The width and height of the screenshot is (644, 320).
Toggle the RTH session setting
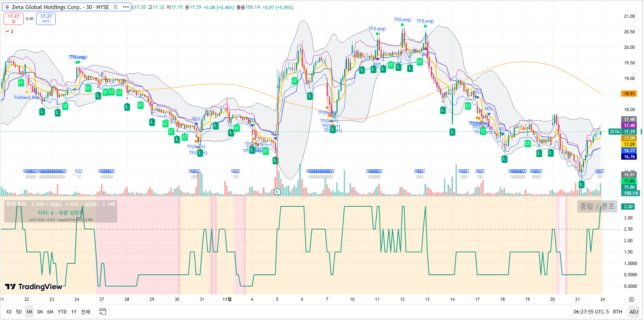(x=617, y=312)
